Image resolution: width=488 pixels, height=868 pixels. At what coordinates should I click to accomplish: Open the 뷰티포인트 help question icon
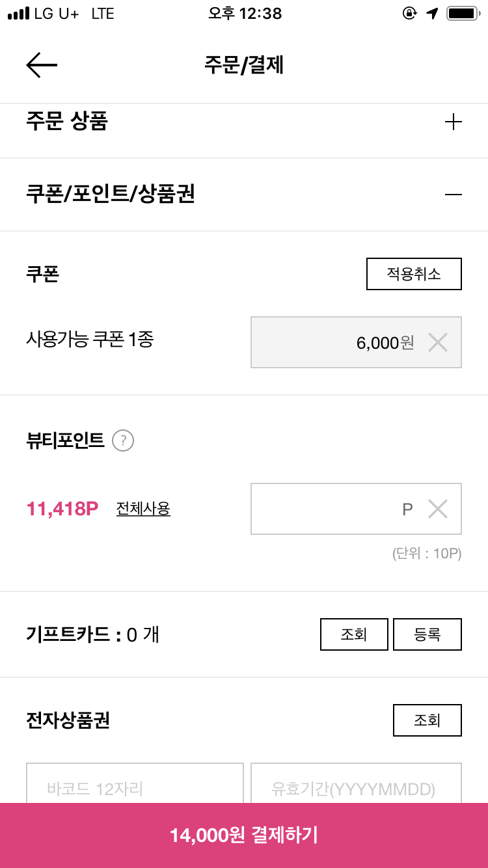(x=123, y=441)
